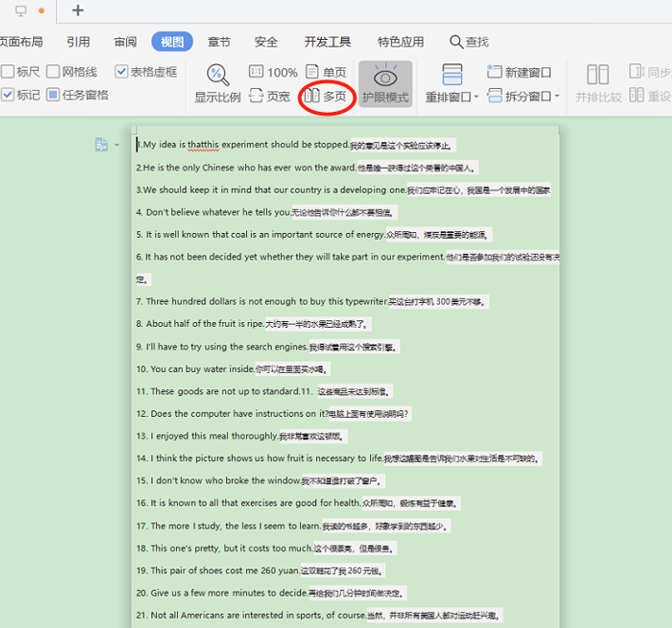Click the 同步 sync scrolling icon
The image size is (672, 628).
pos(636,72)
